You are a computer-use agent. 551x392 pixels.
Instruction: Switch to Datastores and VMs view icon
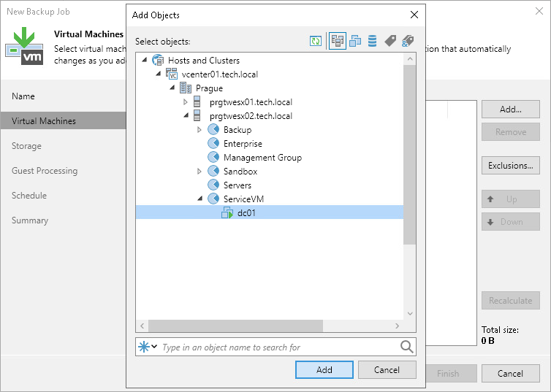373,41
